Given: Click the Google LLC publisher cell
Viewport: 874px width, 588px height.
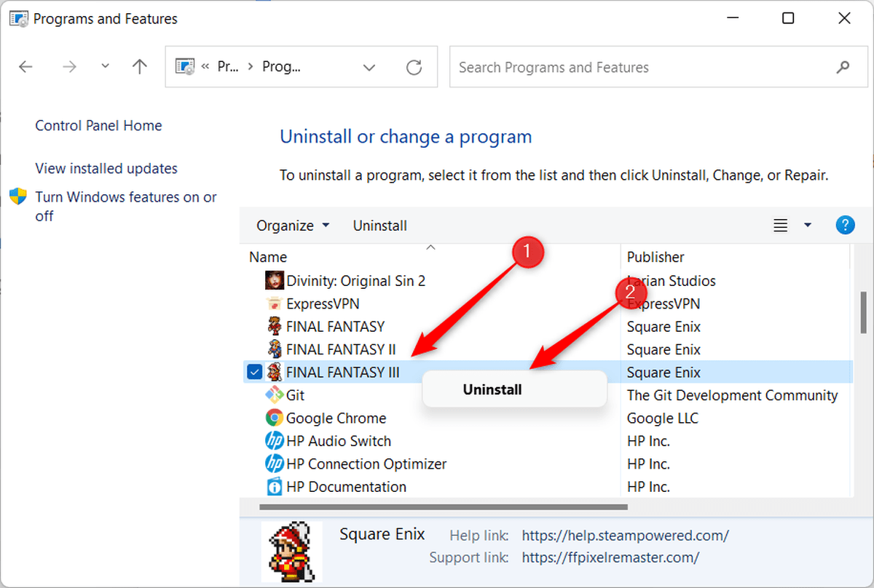Looking at the screenshot, I should 663,418.
